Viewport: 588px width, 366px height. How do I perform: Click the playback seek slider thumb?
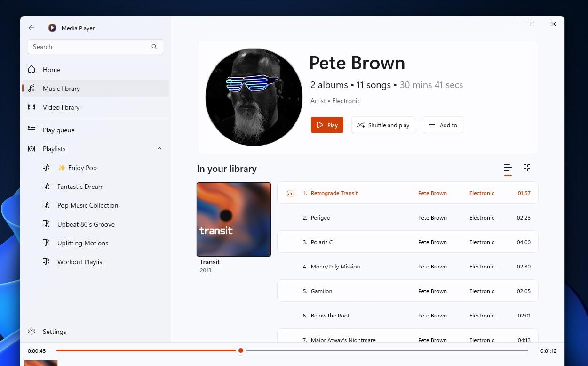(241, 350)
